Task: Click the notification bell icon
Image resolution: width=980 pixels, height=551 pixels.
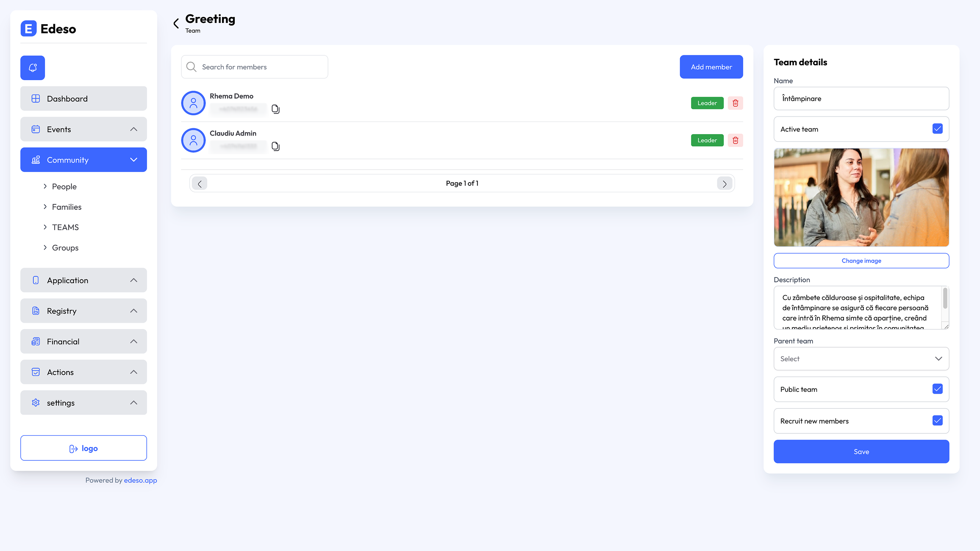Action: (x=33, y=68)
